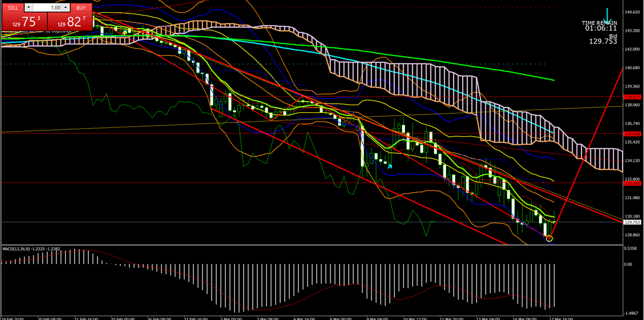Click the SELL one-click trading button
The height and width of the screenshot is (320, 644).
tap(13, 8)
